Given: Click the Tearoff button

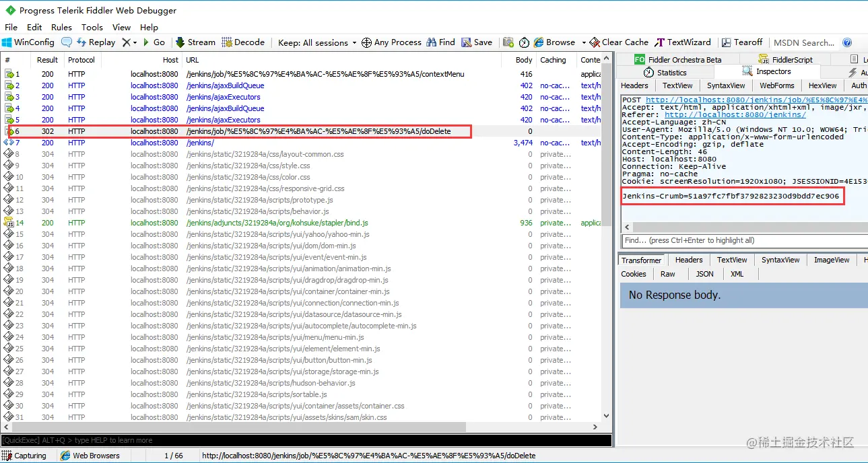Looking at the screenshot, I should click(742, 42).
